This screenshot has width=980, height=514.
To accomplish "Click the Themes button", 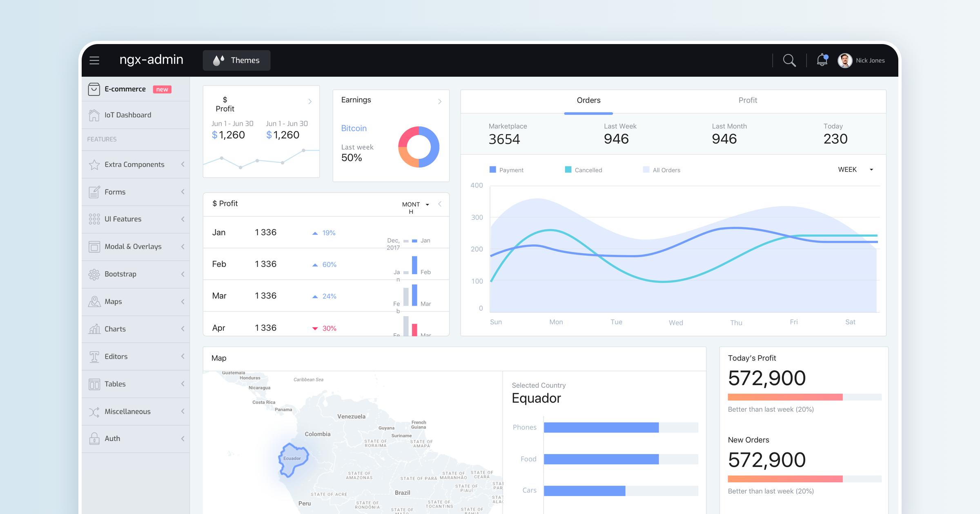I will tap(236, 60).
